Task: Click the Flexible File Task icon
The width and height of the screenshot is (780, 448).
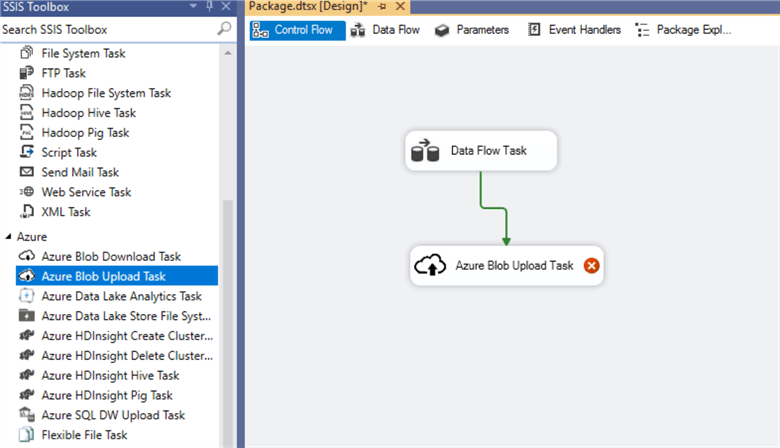Action: [26, 435]
